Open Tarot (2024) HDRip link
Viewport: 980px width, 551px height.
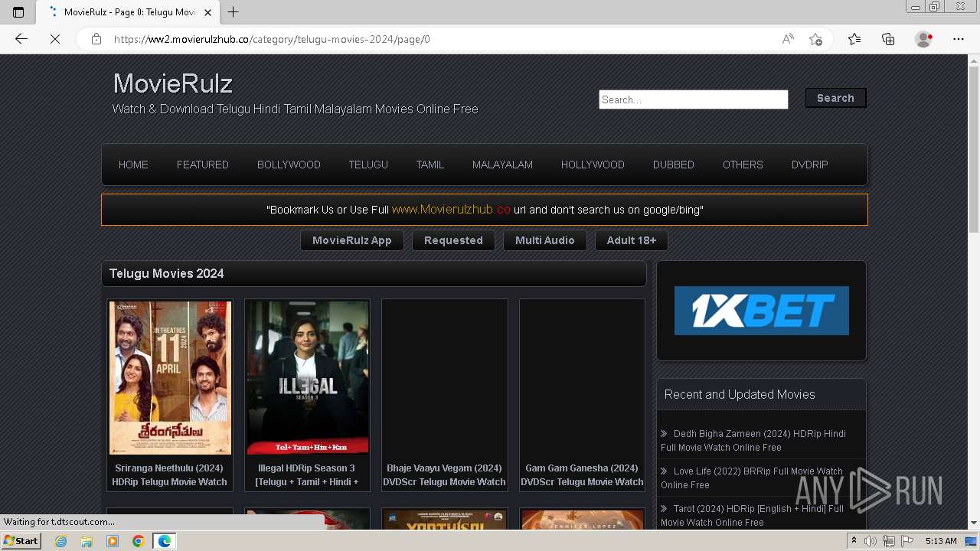click(753, 515)
